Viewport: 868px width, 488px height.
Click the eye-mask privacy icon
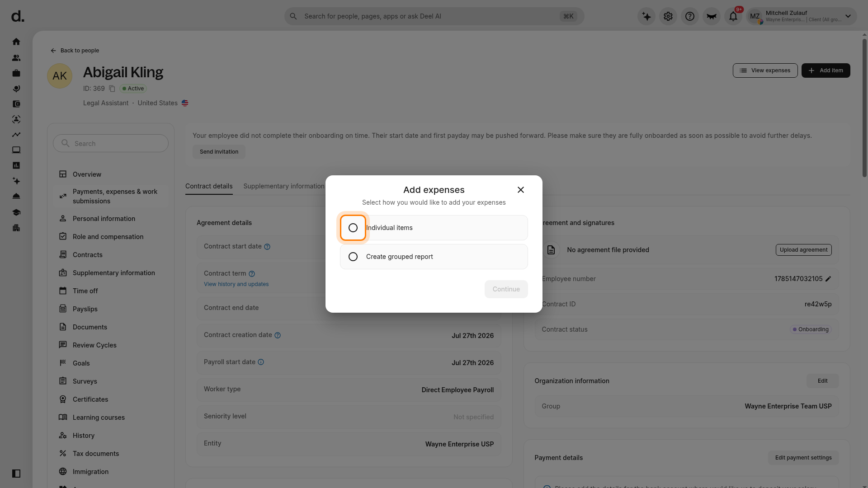tap(712, 16)
